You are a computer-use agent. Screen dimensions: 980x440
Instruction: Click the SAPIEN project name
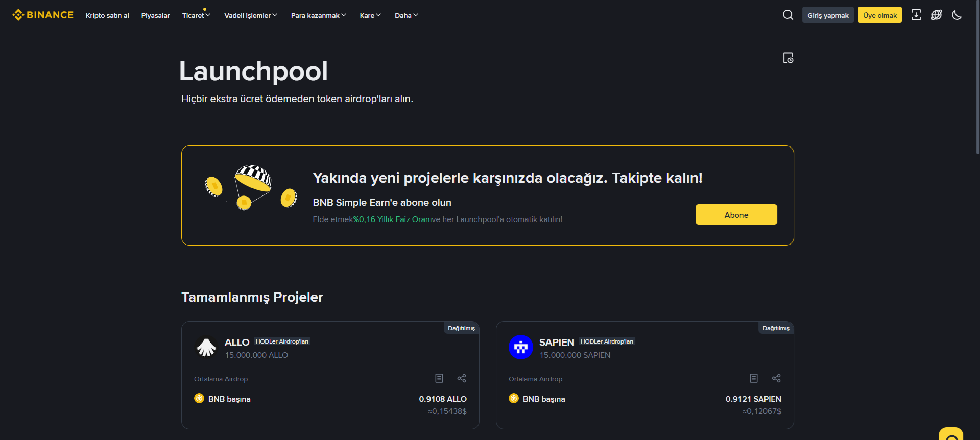point(557,342)
